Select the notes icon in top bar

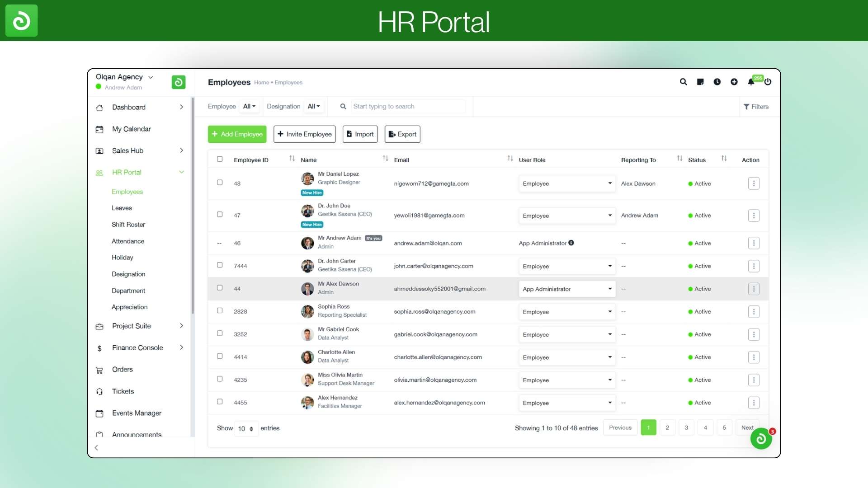click(700, 82)
